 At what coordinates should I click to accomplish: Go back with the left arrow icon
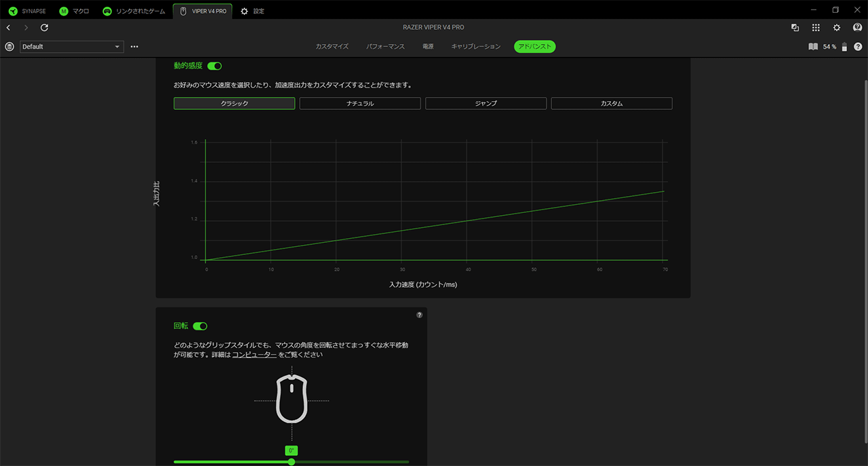click(x=8, y=28)
